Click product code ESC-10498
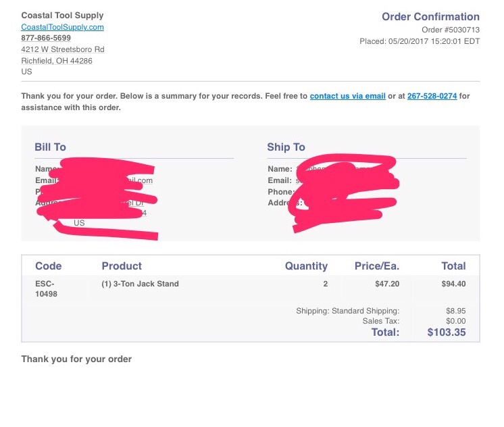The height and width of the screenshot is (427, 504). (x=46, y=288)
